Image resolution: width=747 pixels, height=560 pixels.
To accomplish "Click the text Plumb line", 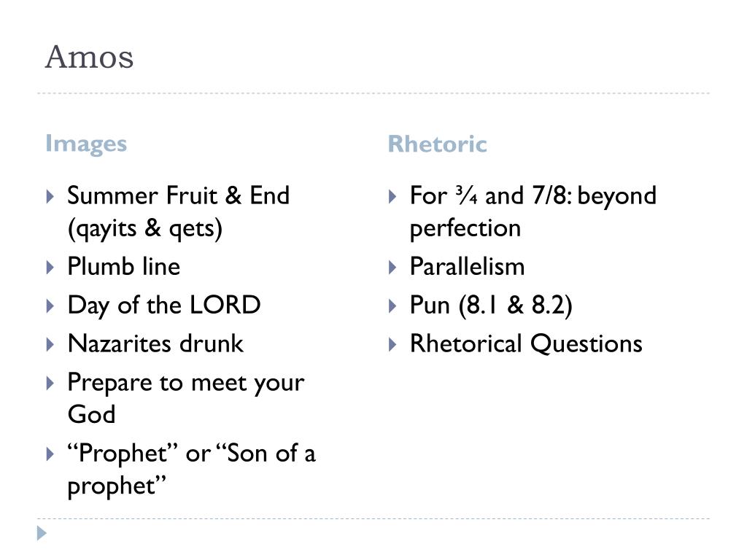I will pyautogui.click(x=124, y=266).
